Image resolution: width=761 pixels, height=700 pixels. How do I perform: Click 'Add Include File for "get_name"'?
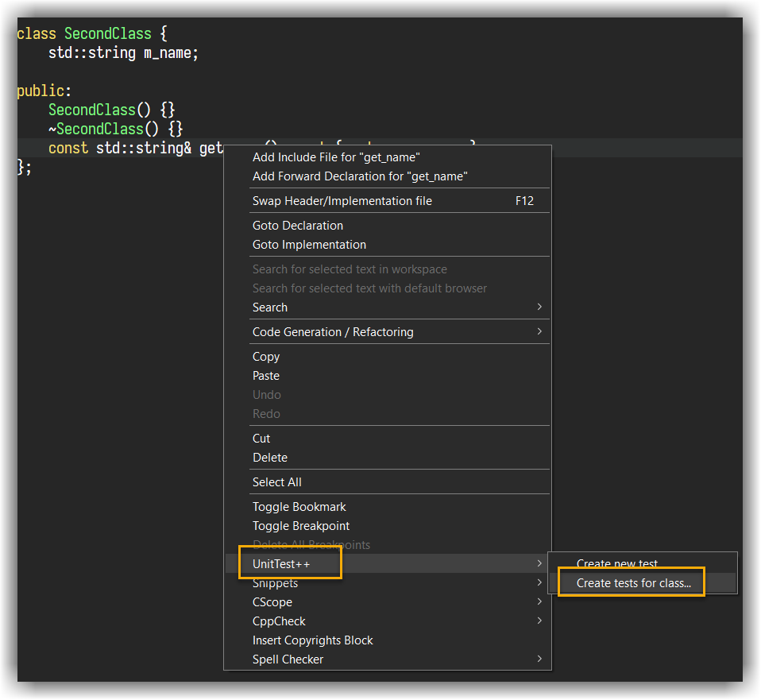coord(336,157)
